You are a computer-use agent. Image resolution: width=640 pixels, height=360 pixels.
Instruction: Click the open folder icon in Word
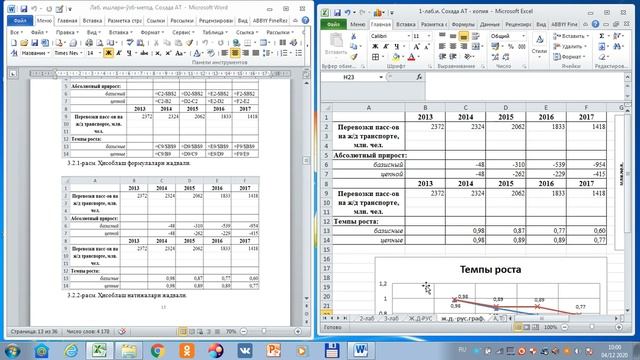[24, 42]
